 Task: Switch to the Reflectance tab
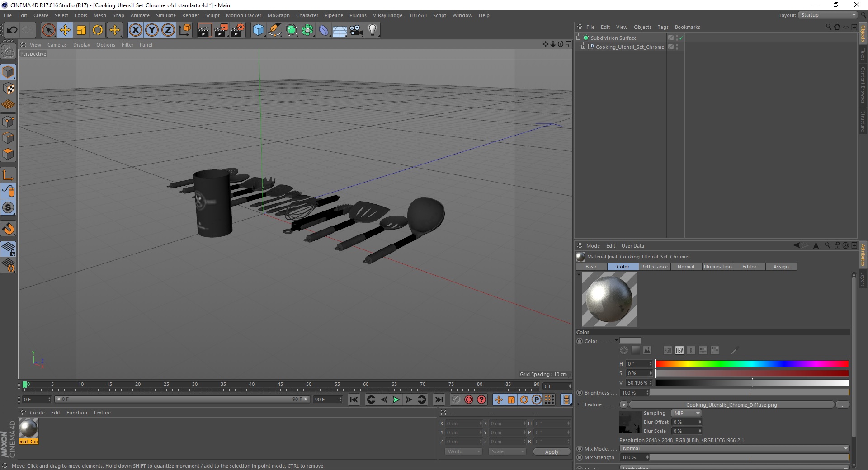point(654,267)
